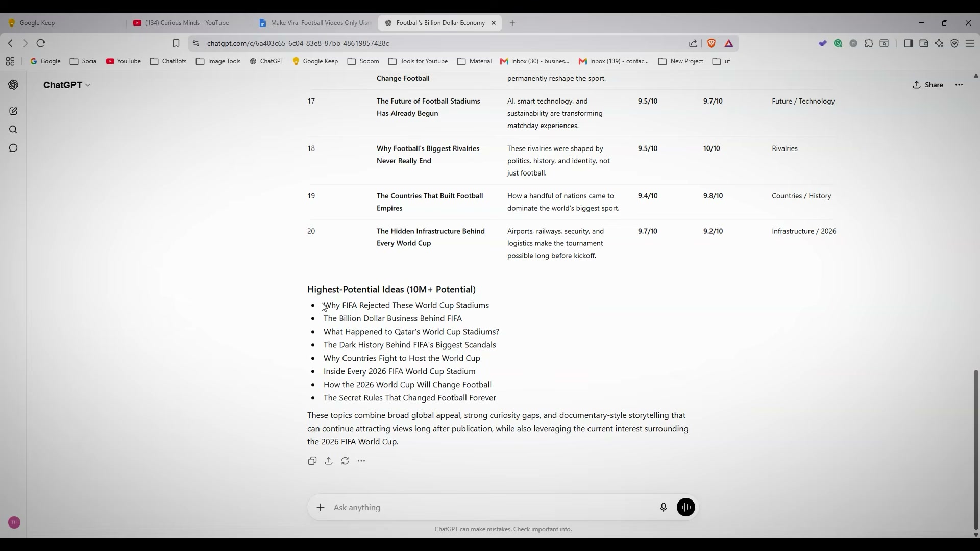Open the browser Extensions puzzle icon

click(x=869, y=43)
